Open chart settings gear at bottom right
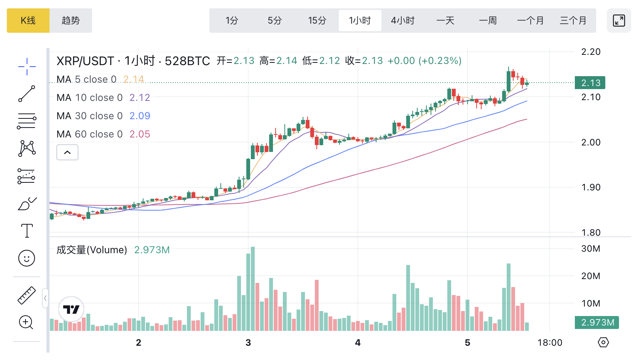 point(603,342)
